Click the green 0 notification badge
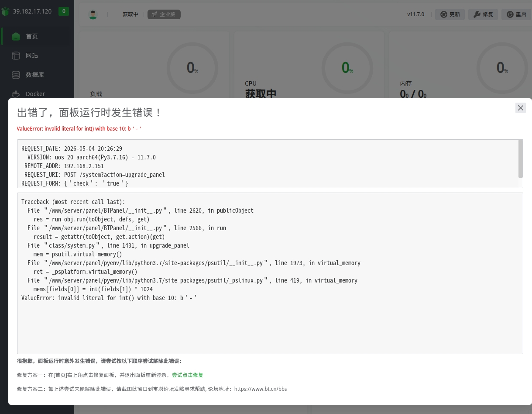 [64, 11]
